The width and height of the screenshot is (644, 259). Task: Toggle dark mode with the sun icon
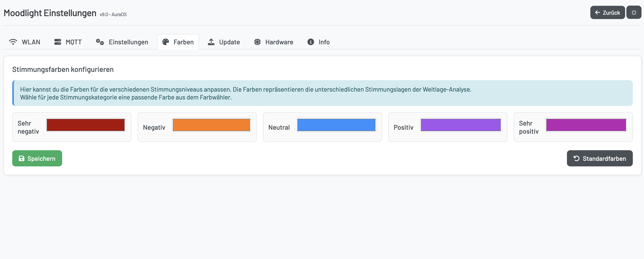pos(634,12)
